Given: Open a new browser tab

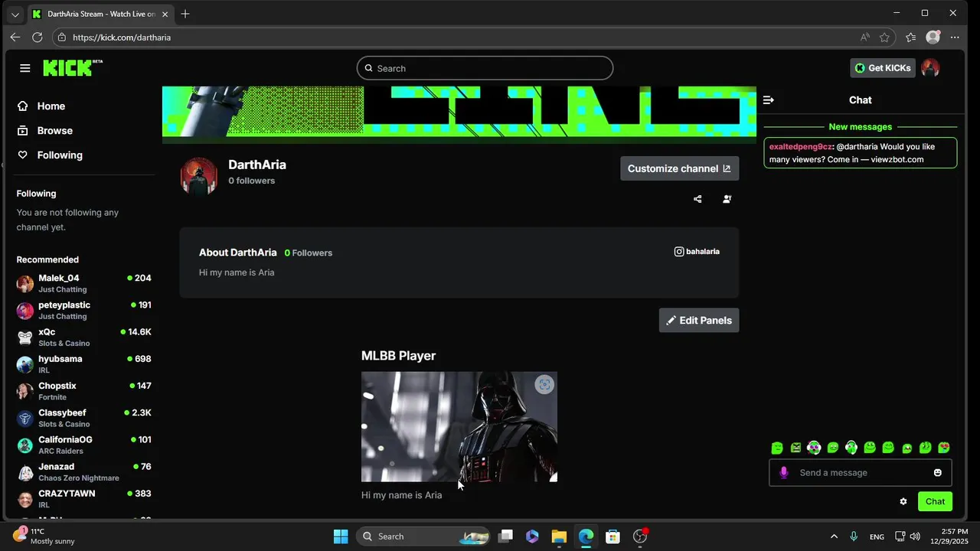Looking at the screenshot, I should pyautogui.click(x=185, y=14).
